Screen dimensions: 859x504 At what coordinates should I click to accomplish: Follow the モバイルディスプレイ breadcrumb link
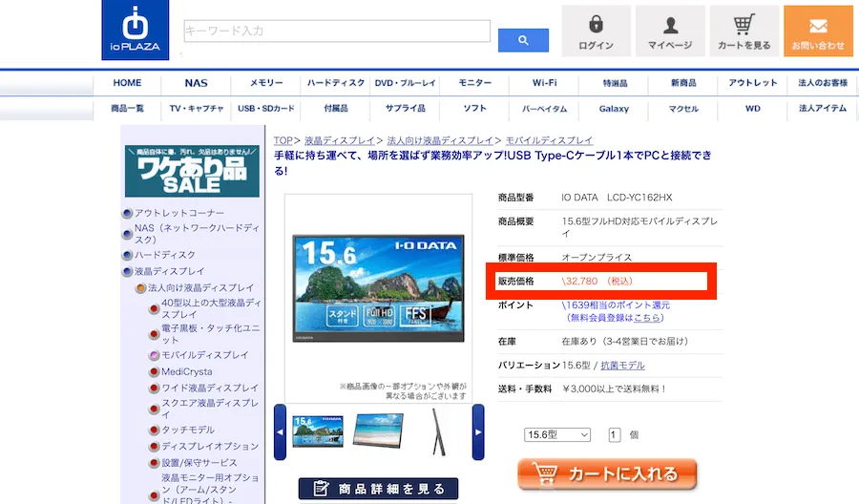549,140
